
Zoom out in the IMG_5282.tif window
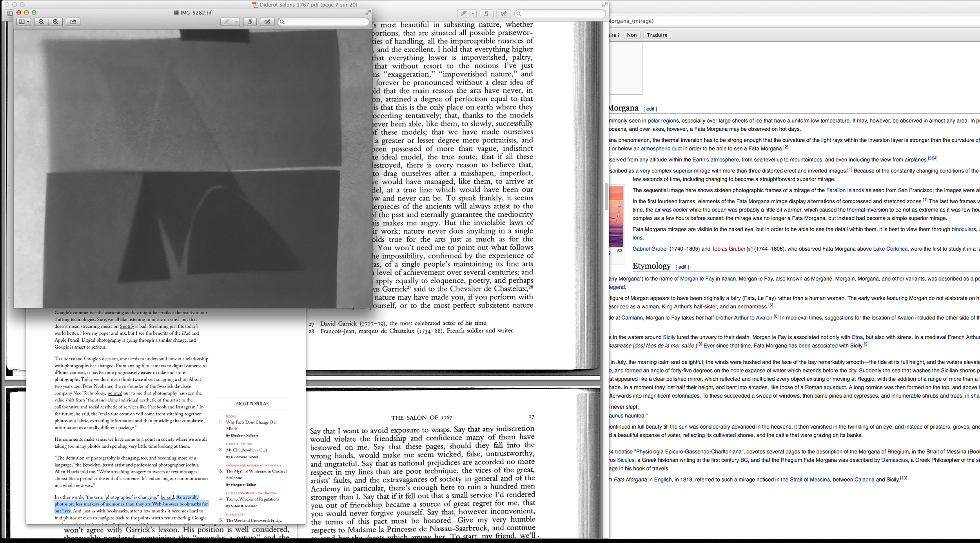41,22
